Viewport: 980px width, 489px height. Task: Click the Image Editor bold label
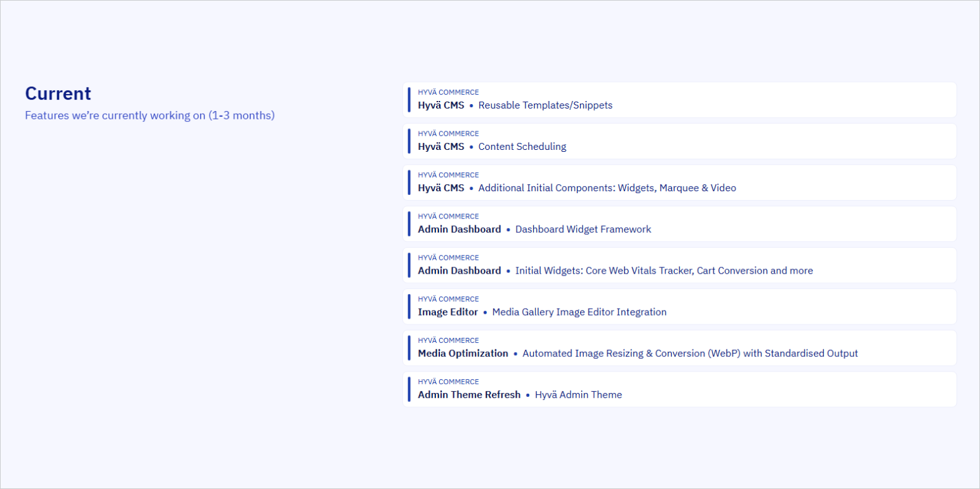447,312
